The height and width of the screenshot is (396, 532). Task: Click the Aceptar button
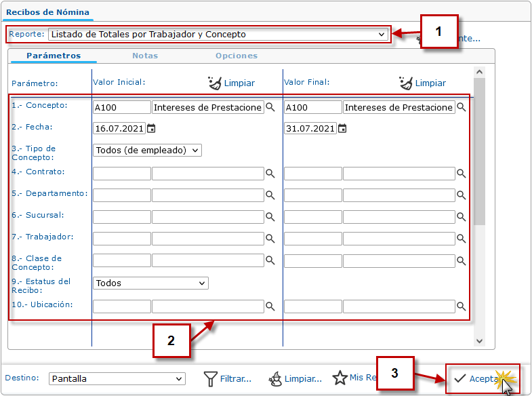[x=483, y=378]
